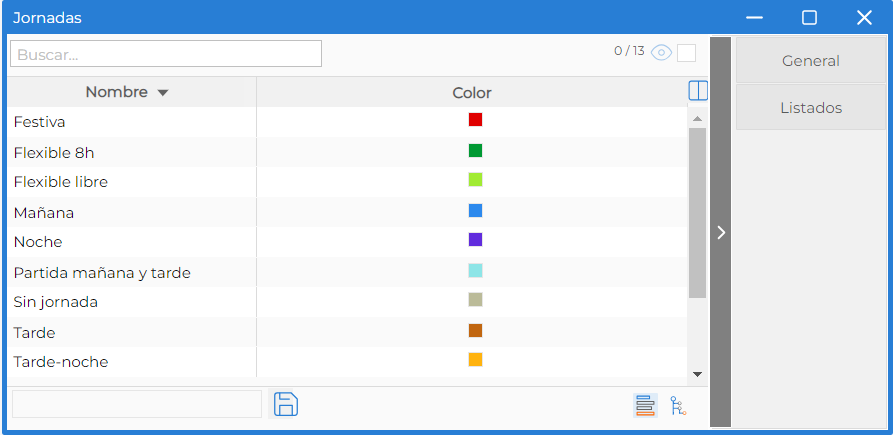
Task: Select the Flexible 8h row
Action: click(x=347, y=152)
